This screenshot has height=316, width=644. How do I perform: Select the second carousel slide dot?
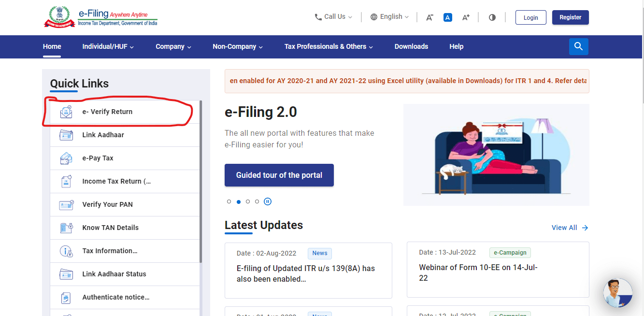pyautogui.click(x=239, y=201)
